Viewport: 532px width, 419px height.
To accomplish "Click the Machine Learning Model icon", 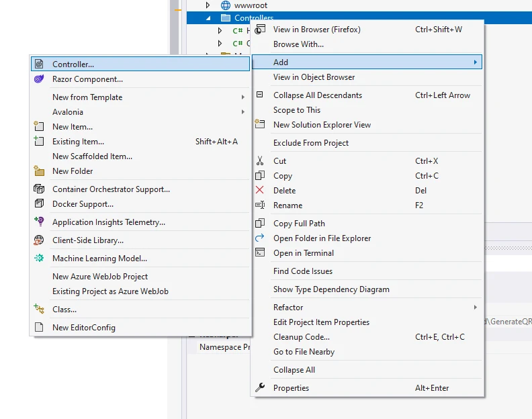I will click(39, 259).
